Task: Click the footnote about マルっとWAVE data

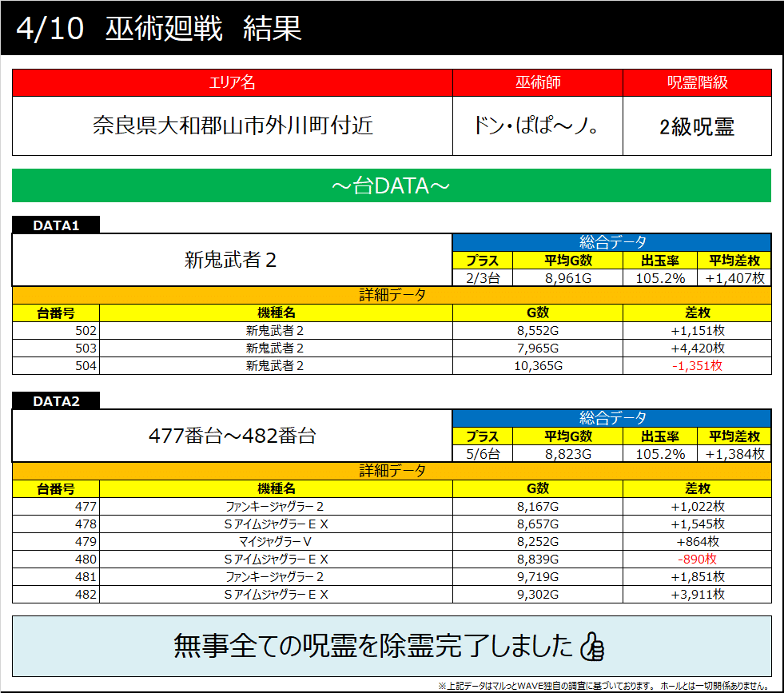Action: pyautogui.click(x=604, y=686)
